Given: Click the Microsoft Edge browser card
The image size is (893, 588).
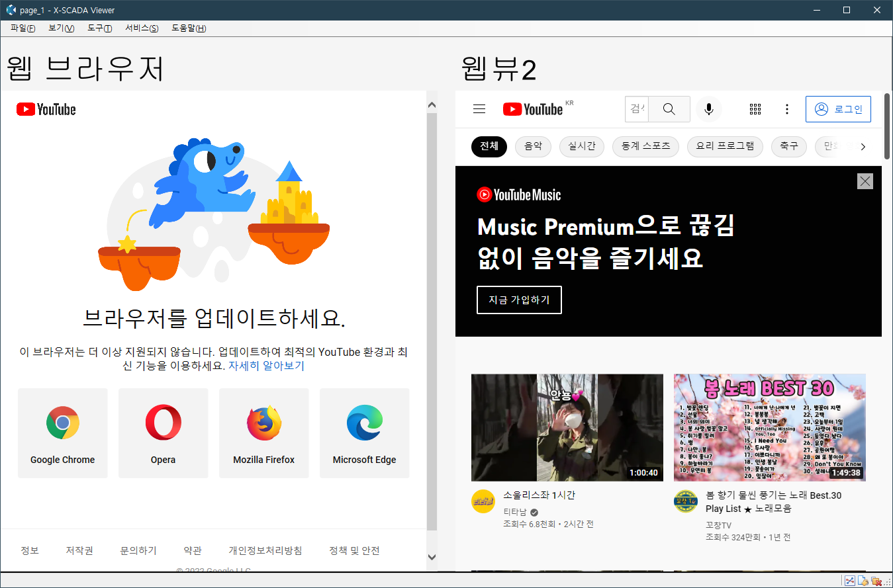Looking at the screenshot, I should [x=365, y=433].
